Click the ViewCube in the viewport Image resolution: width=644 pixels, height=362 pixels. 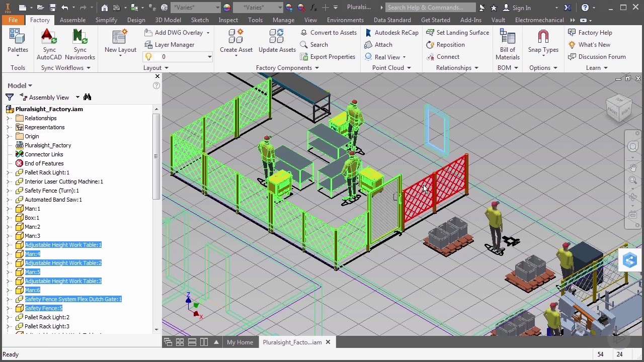pos(618,109)
